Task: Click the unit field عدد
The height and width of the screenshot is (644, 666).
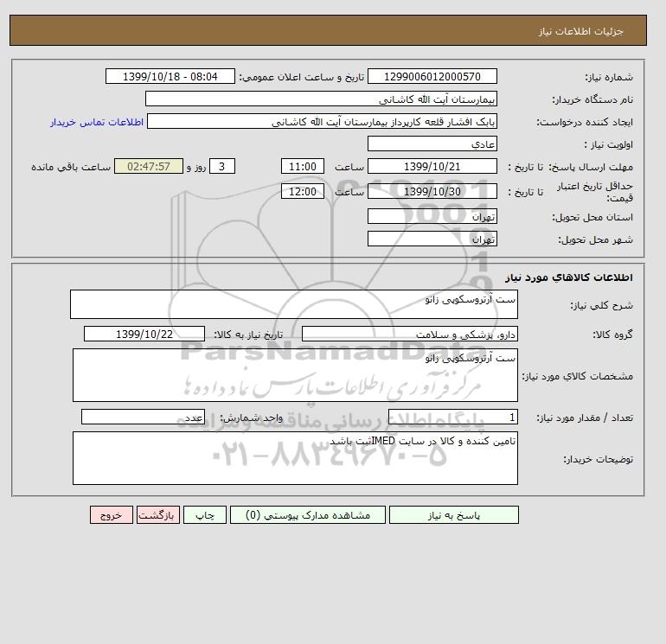Action: tap(143, 418)
